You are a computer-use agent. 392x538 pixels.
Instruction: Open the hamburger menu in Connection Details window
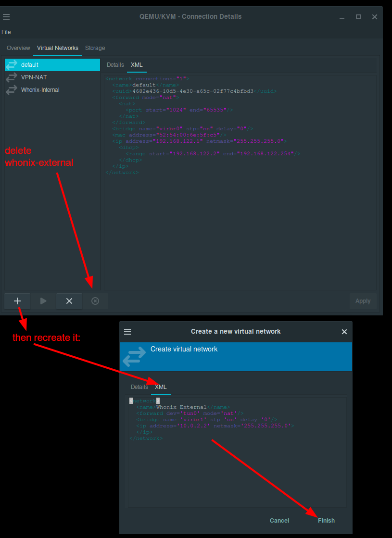point(6,17)
